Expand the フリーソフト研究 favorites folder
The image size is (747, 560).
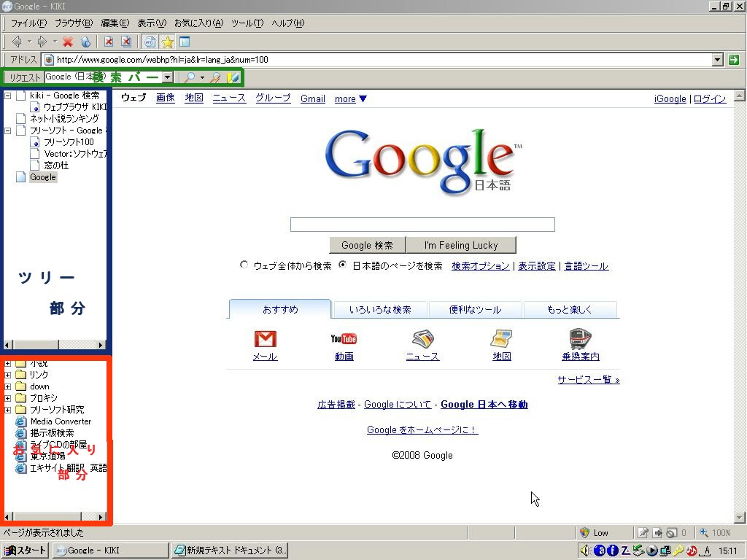(x=7, y=410)
